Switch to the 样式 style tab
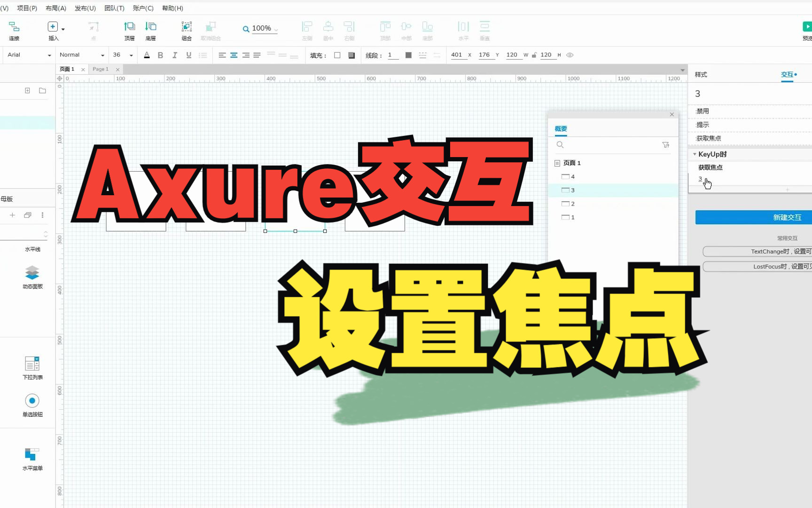Image resolution: width=812 pixels, height=508 pixels. pyautogui.click(x=701, y=75)
